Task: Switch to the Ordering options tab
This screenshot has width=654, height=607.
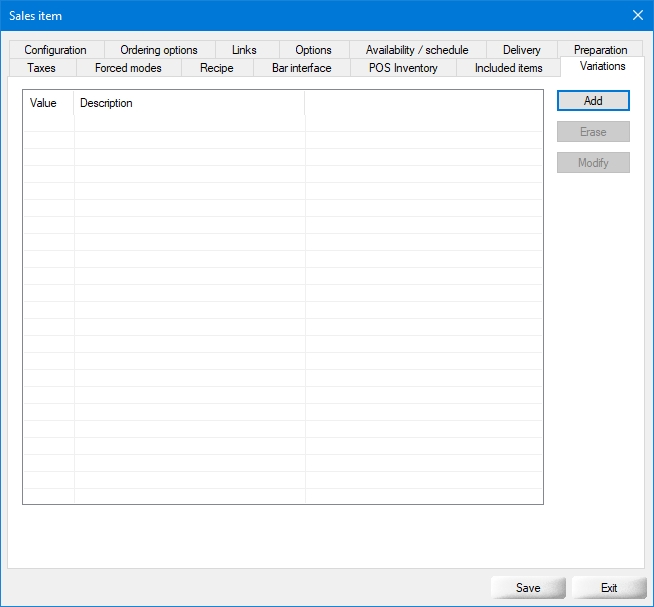Action: point(159,50)
